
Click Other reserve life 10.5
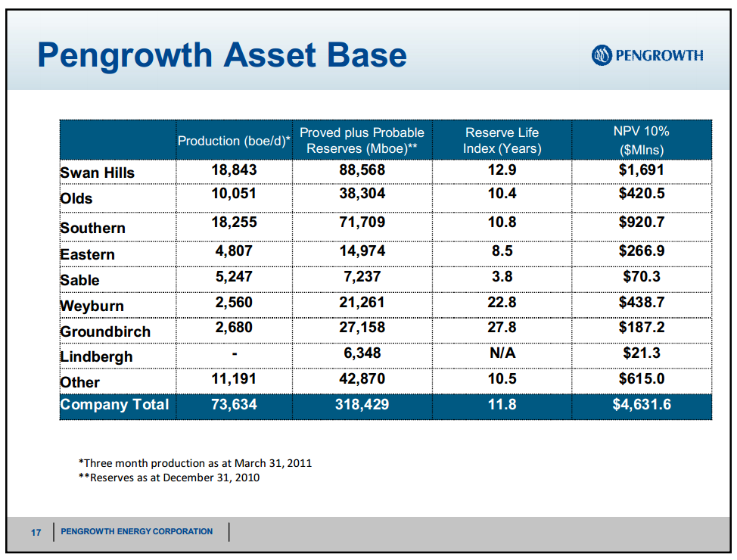pos(502,378)
